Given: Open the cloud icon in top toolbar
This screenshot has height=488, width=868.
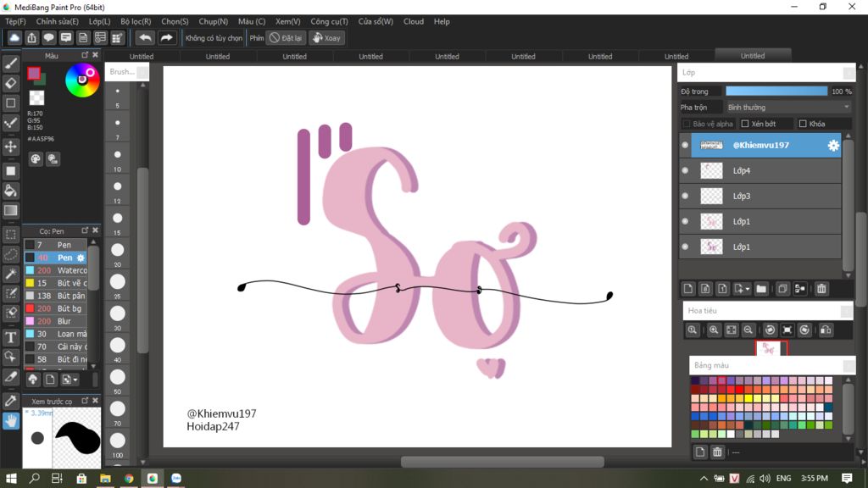Looking at the screenshot, I should click(14, 37).
